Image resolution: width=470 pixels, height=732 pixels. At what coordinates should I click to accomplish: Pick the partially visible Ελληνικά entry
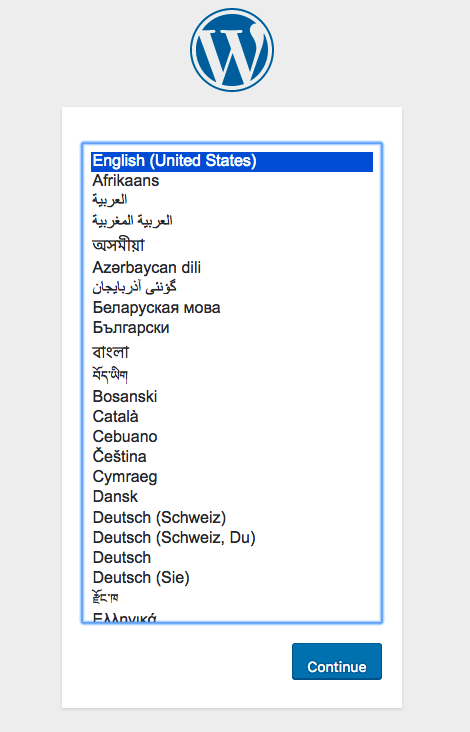click(232, 617)
